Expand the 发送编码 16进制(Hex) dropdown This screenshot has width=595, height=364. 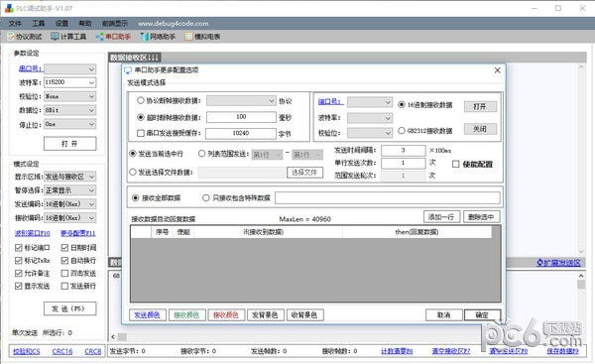[x=91, y=204]
